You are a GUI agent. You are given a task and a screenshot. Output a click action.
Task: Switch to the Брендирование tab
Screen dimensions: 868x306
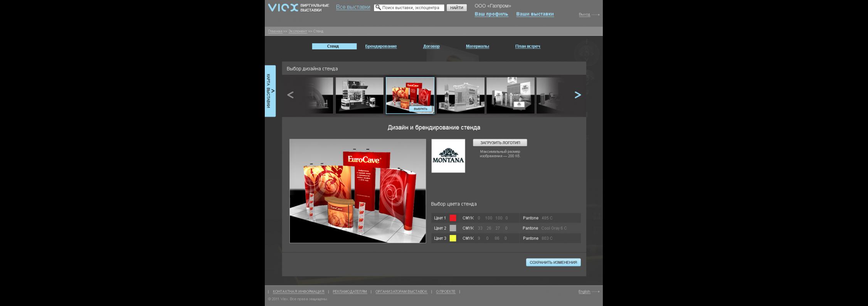point(381,46)
